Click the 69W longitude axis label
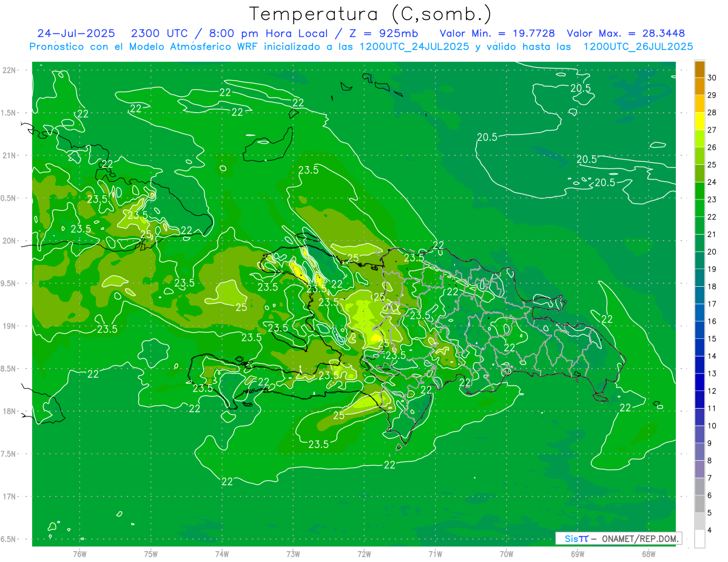 tap(578, 554)
